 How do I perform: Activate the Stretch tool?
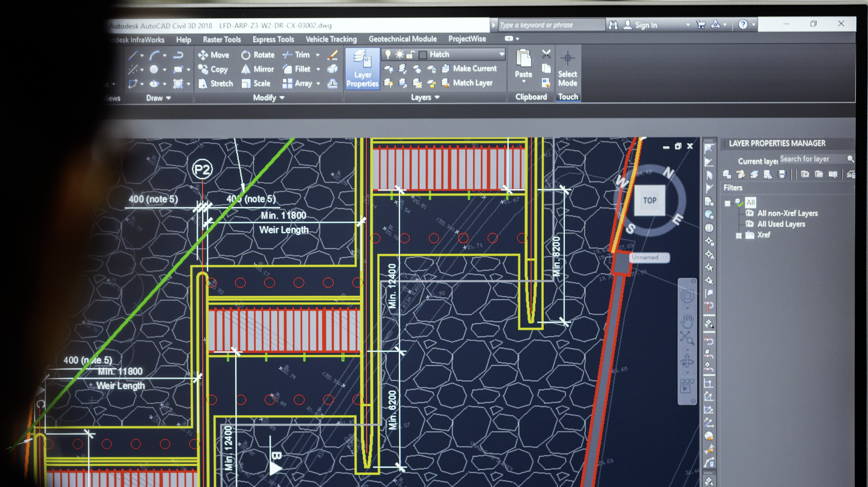[216, 84]
